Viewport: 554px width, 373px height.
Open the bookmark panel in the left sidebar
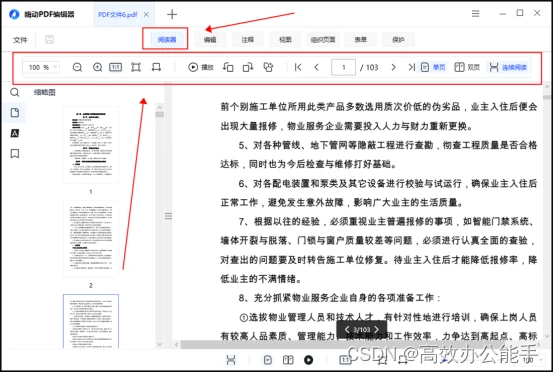pos(15,154)
